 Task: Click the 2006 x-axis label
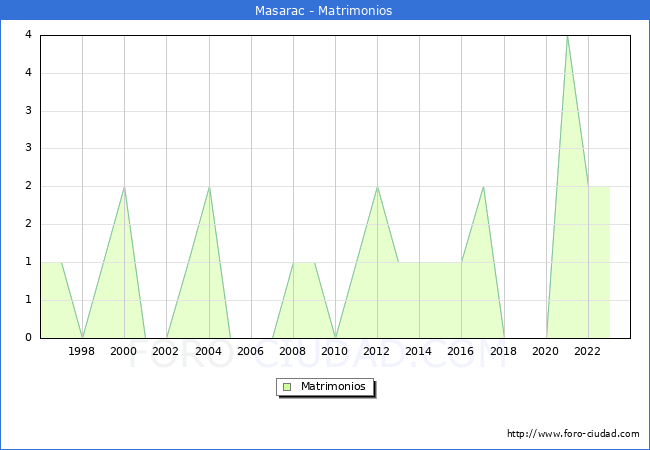(250, 351)
